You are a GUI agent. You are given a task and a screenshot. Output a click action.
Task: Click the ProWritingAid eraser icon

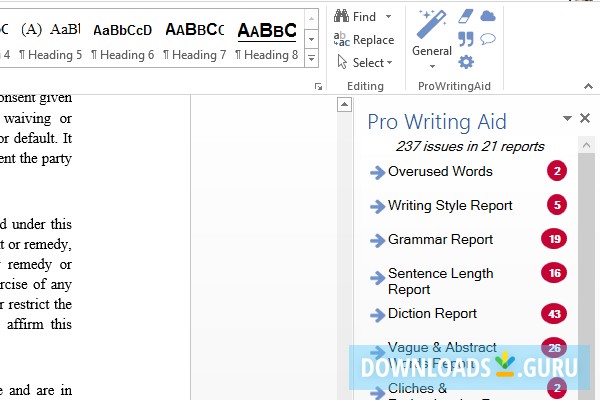(x=466, y=16)
